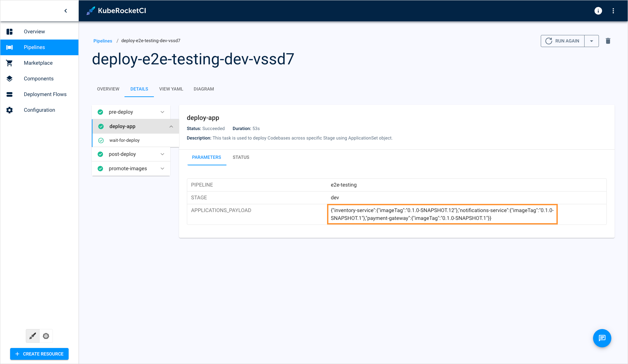Expand the promote-images task group
This screenshot has width=628, height=364.
click(x=162, y=168)
